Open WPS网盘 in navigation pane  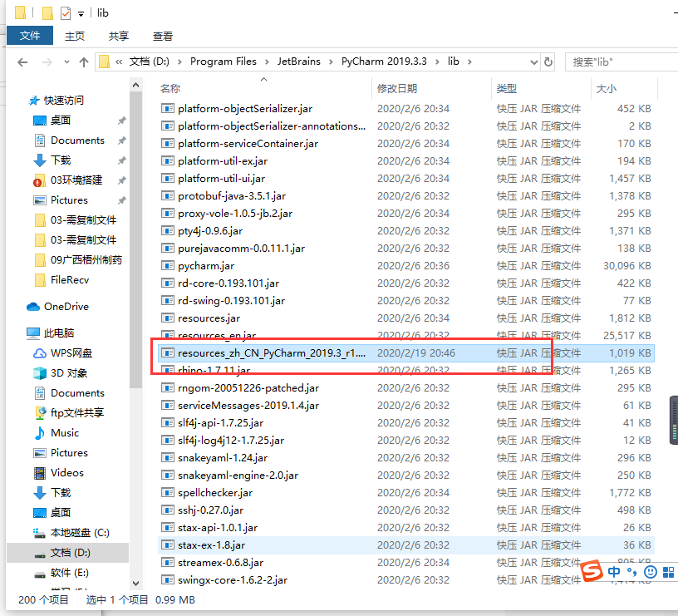pos(71,353)
